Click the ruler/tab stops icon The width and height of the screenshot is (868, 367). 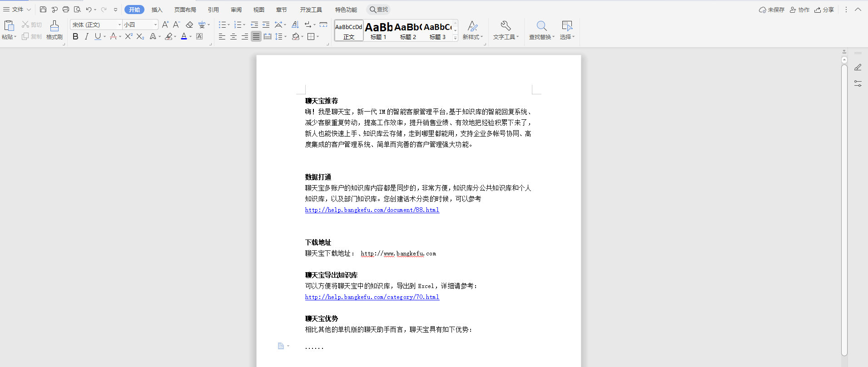[323, 24]
